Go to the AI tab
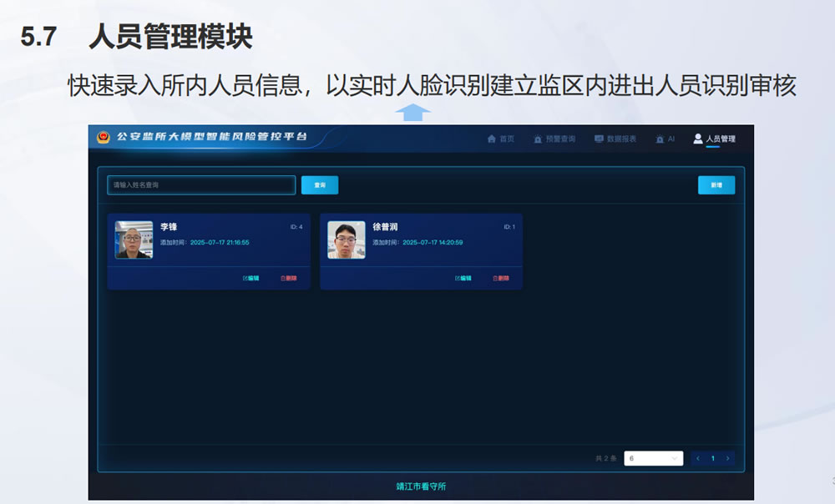The height and width of the screenshot is (504, 835). coord(665,139)
